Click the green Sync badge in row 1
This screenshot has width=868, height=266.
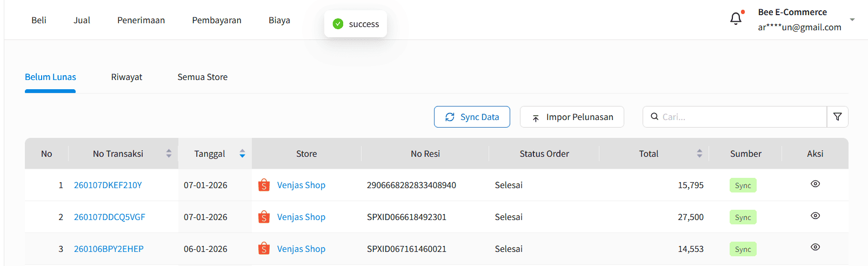[743, 186]
